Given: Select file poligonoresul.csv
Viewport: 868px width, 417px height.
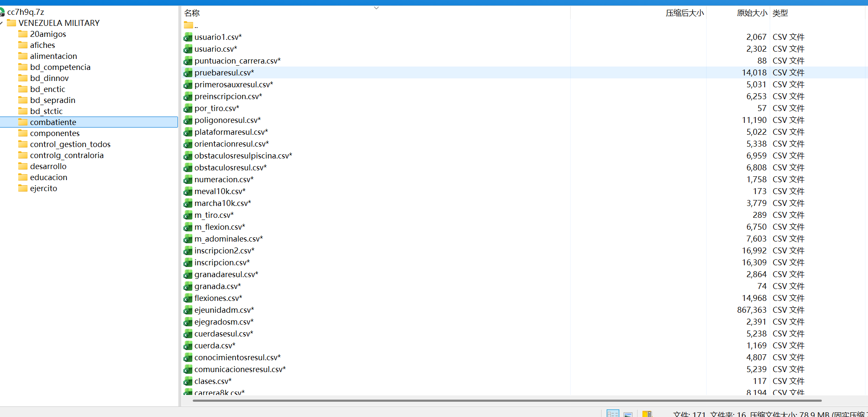Looking at the screenshot, I should 227,120.
